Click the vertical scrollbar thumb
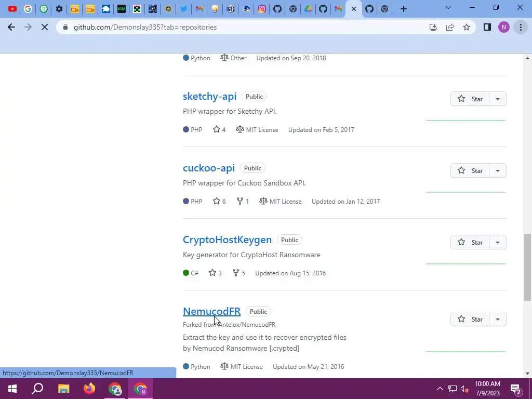Image resolution: width=532 pixels, height=399 pixels. point(527,267)
